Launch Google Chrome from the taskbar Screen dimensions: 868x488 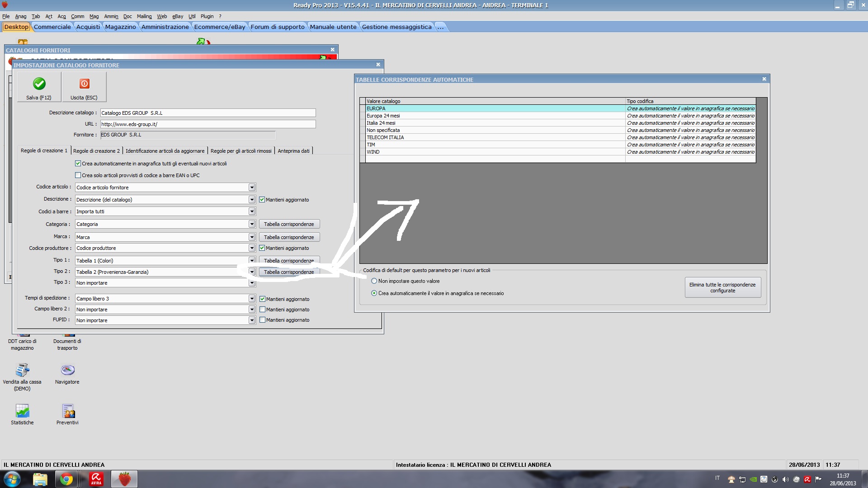tap(66, 479)
